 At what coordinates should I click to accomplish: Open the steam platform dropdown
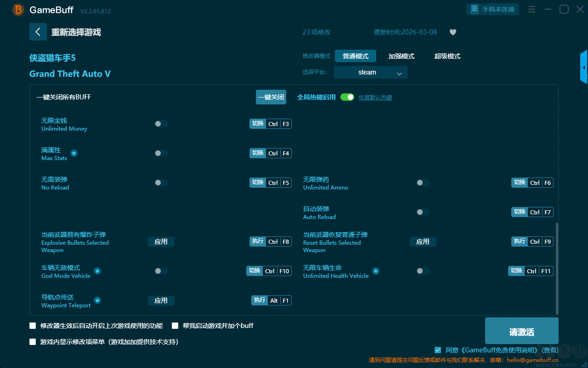(371, 72)
